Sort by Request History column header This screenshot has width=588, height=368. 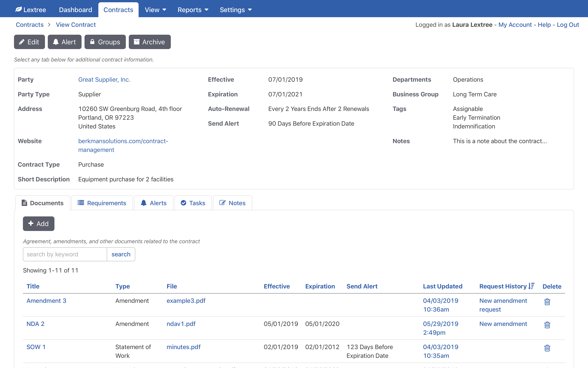[x=503, y=286]
